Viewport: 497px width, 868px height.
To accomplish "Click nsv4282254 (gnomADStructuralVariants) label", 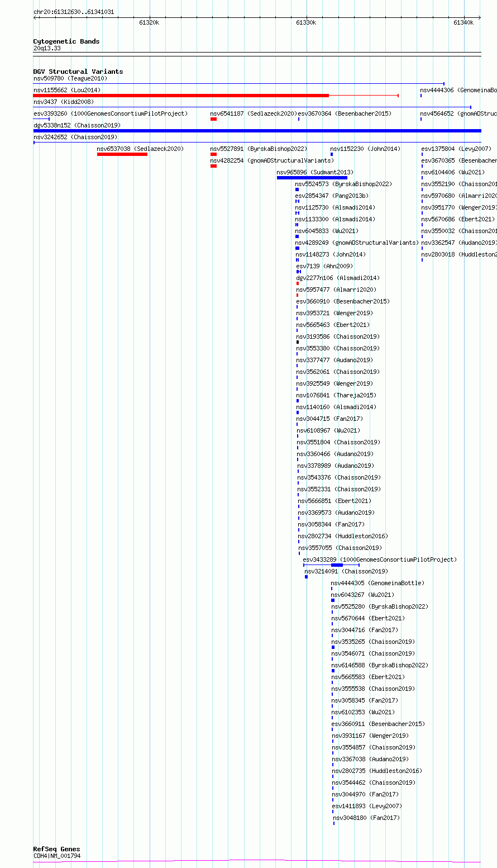I will point(272,160).
